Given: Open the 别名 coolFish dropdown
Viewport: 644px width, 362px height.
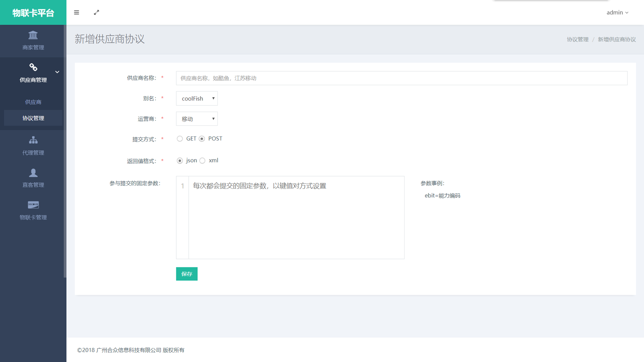Looking at the screenshot, I should pyautogui.click(x=197, y=99).
